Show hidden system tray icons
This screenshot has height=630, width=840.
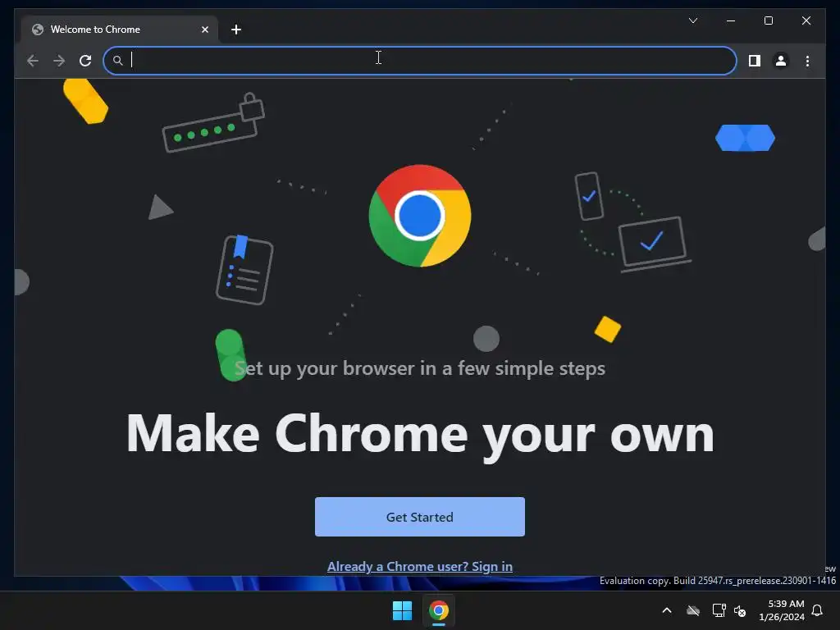click(667, 610)
